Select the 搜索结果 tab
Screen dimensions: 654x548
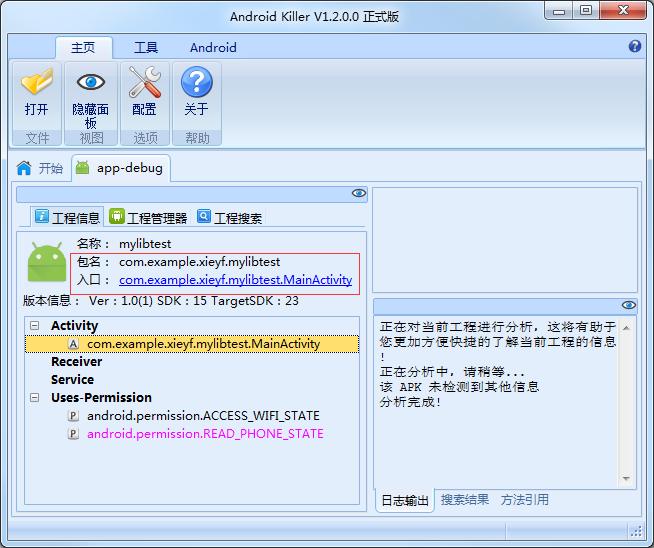465,500
